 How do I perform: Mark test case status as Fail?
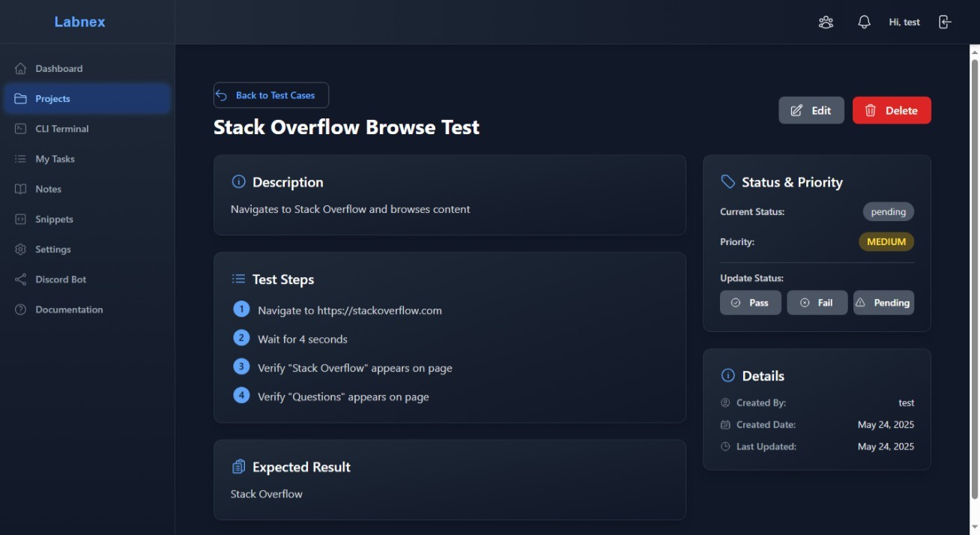[817, 303]
